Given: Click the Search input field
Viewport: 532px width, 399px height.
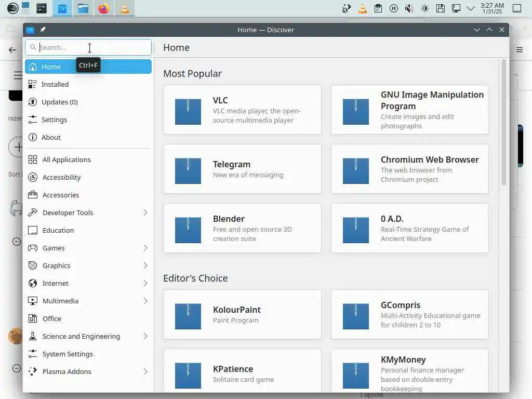Looking at the screenshot, I should point(88,47).
